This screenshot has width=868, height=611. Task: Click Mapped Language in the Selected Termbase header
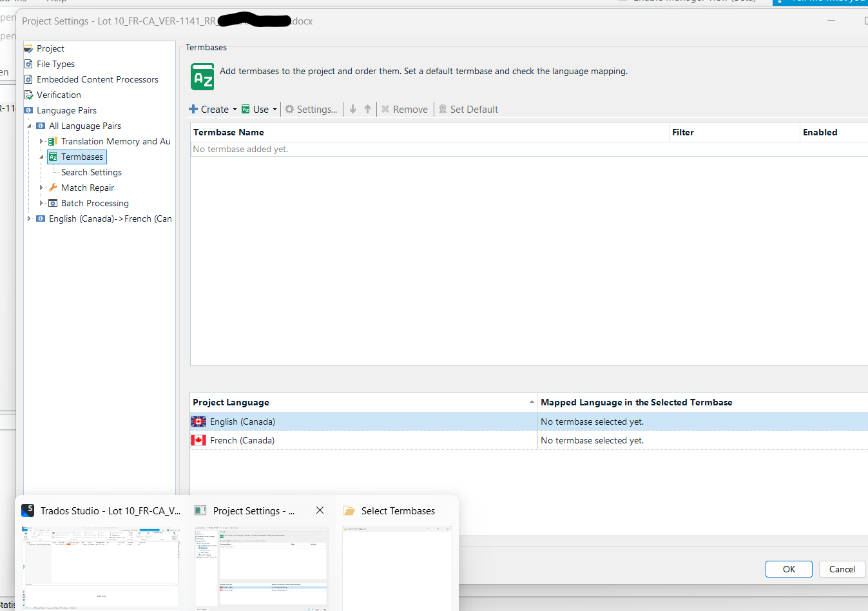pyautogui.click(x=703, y=402)
